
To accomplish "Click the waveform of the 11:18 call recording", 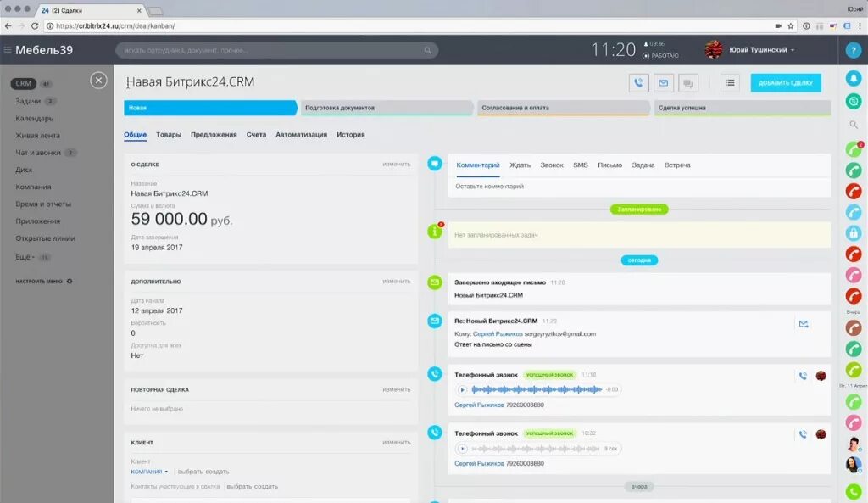I will pyautogui.click(x=537, y=390).
